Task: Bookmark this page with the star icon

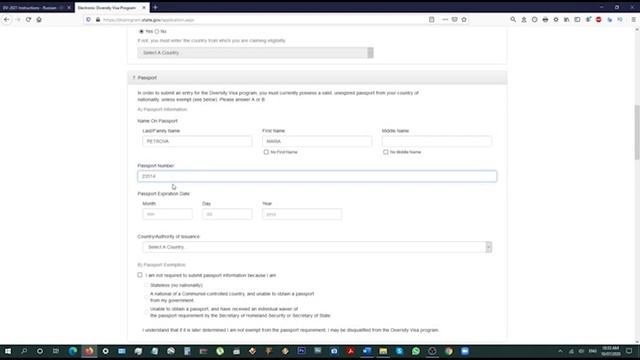Action: coord(464,20)
